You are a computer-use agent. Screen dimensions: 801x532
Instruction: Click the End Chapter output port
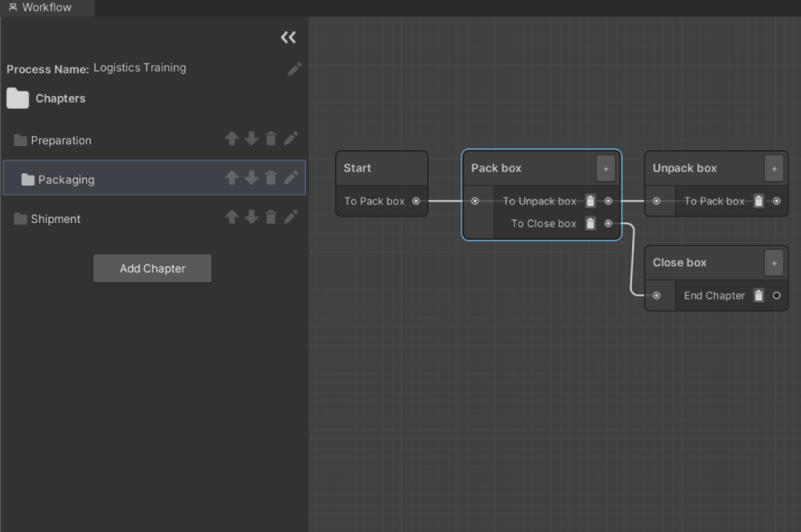776,296
